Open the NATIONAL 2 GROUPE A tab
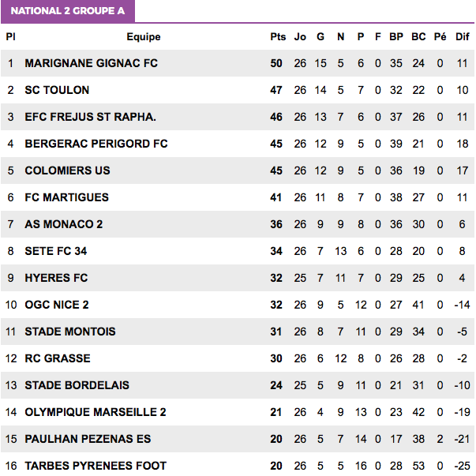 [x=68, y=11]
